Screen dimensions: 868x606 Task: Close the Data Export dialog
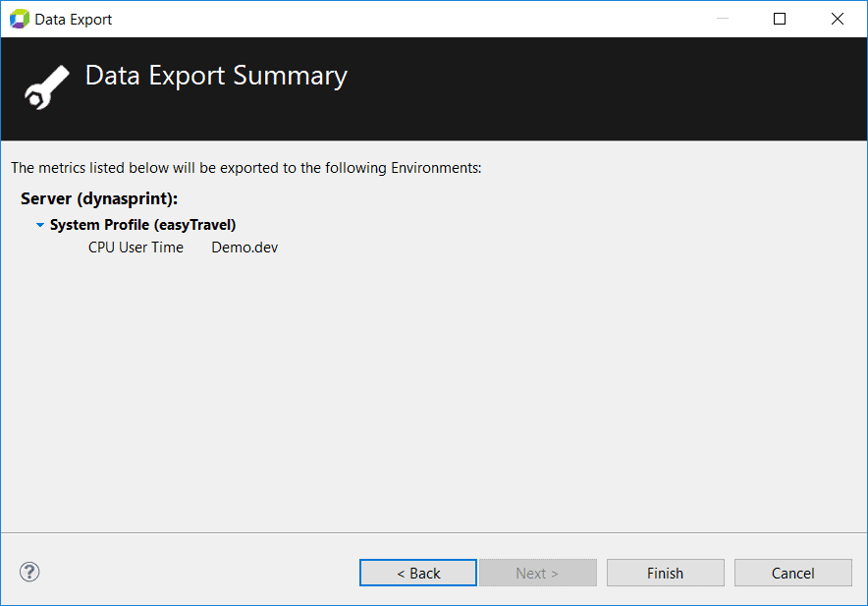[x=838, y=19]
